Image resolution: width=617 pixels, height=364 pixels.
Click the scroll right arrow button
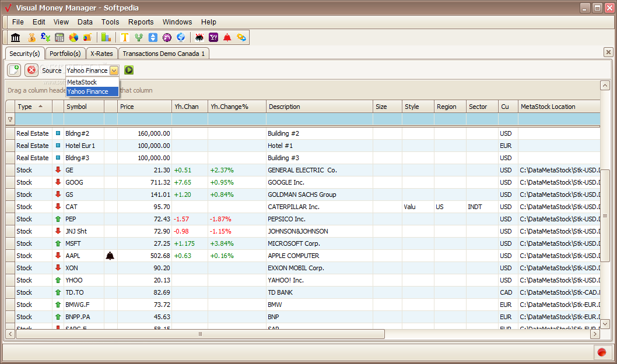coord(595,334)
